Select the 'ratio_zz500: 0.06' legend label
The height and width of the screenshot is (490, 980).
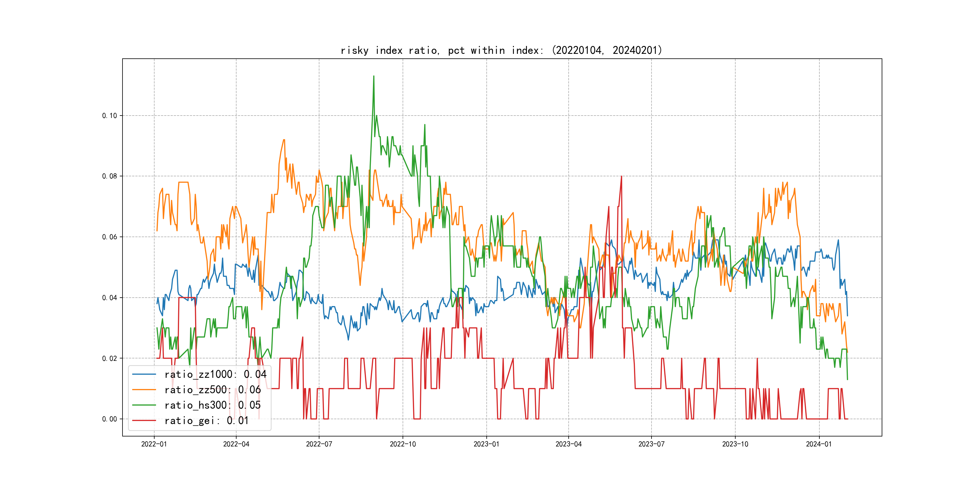(213, 390)
